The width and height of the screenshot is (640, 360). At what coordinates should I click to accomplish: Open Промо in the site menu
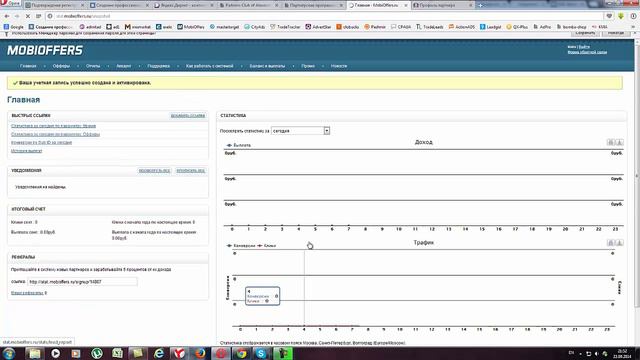(308, 66)
